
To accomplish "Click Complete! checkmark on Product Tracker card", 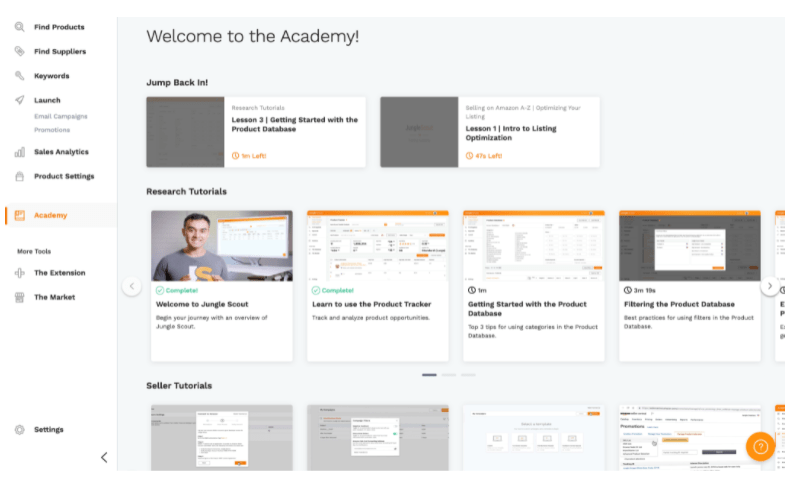I will (x=316, y=290).
